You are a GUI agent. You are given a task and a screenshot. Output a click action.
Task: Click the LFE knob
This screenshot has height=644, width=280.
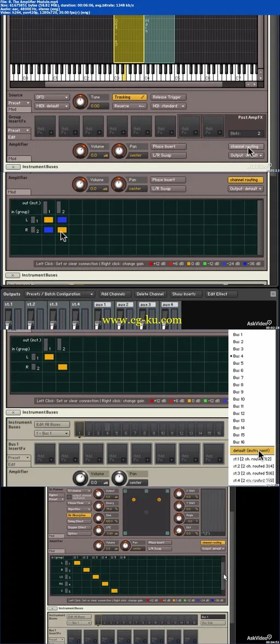[x=98, y=530]
